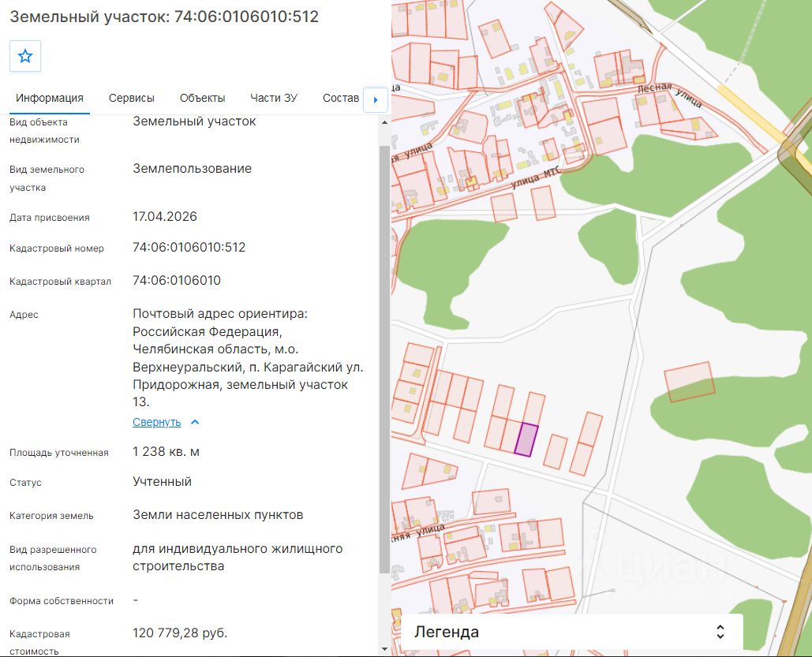The width and height of the screenshot is (812, 657).
Task: Expand Легенда using the up-down arrows icon
Action: point(720,631)
